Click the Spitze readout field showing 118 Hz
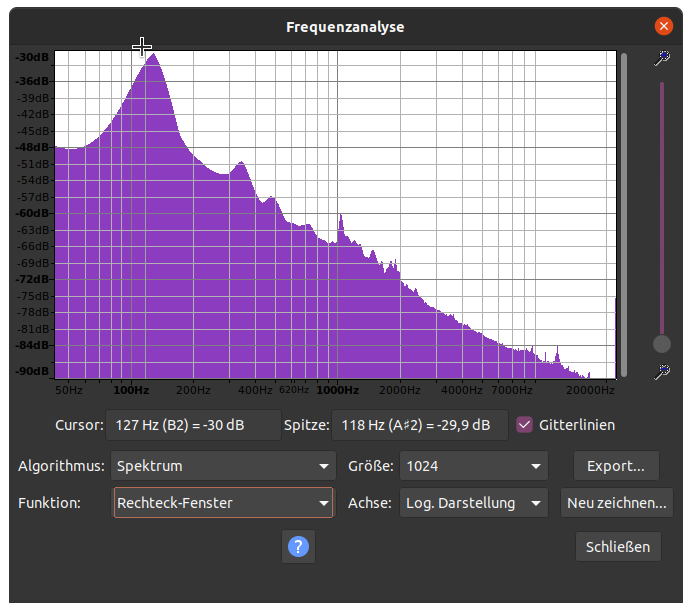The image size is (692, 612). point(420,425)
